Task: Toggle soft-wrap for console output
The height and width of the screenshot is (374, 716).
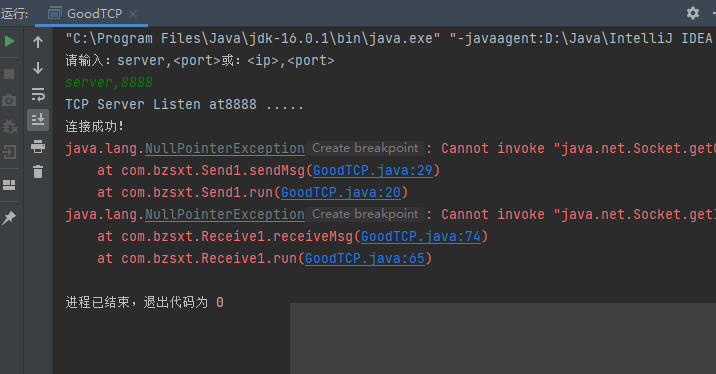Action: (38, 94)
